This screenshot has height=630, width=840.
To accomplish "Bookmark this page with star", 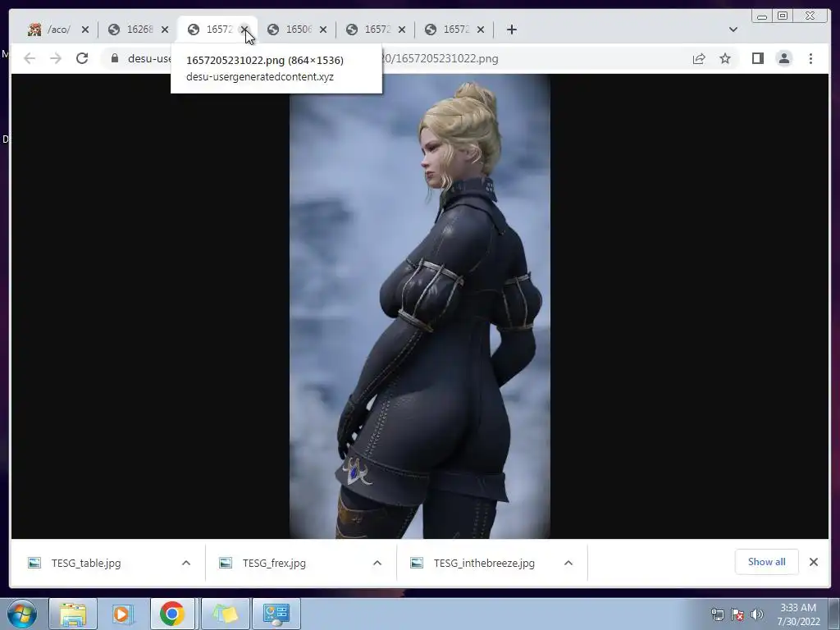I will coord(725,58).
